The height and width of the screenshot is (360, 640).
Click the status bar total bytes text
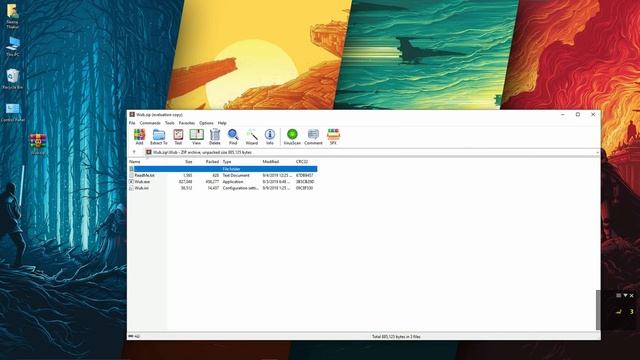(x=396, y=337)
